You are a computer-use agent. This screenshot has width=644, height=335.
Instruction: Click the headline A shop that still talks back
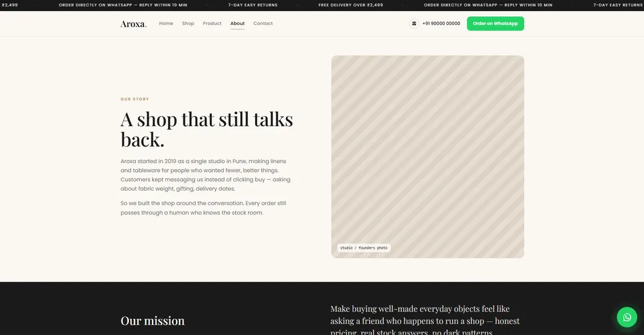pos(207,129)
